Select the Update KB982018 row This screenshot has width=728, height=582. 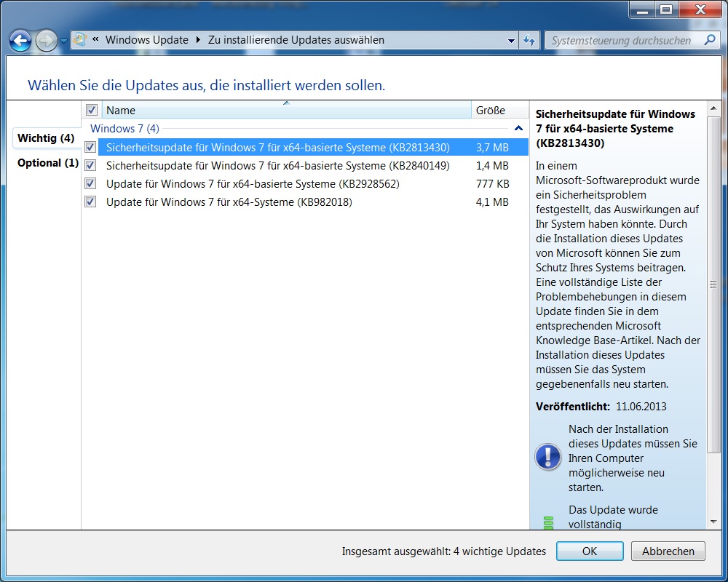coord(306,202)
